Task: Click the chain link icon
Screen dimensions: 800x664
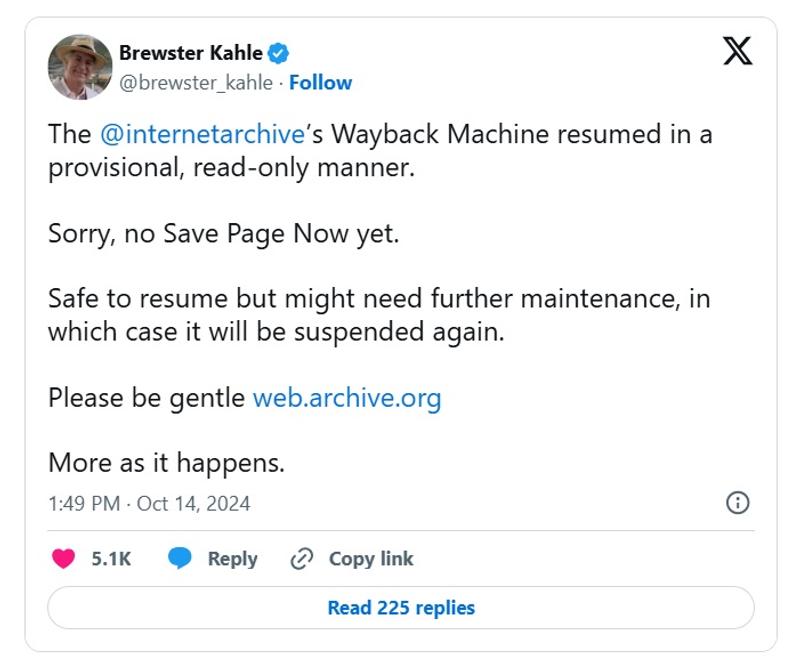Action: [301, 559]
